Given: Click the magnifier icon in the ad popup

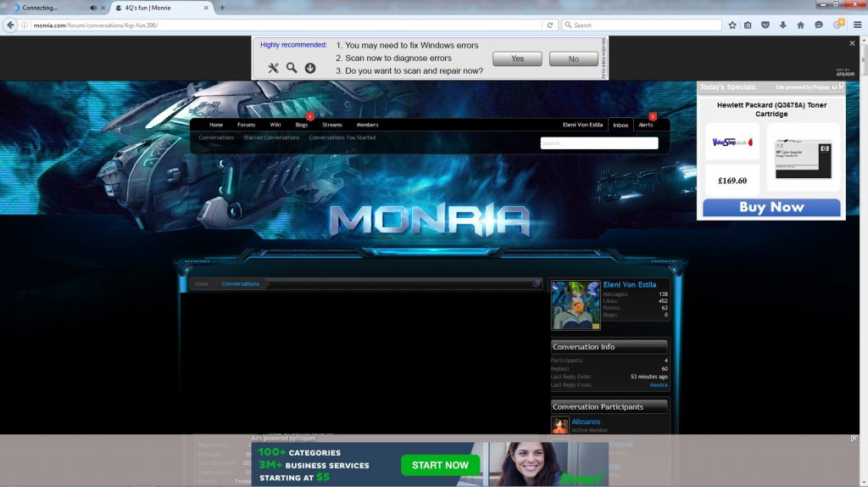Looking at the screenshot, I should (292, 68).
